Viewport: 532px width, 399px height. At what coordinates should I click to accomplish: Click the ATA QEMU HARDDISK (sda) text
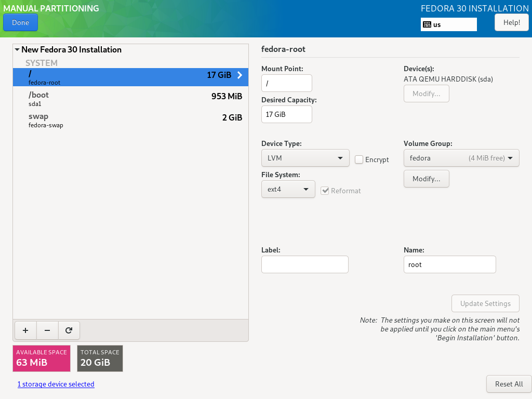pyautogui.click(x=448, y=79)
